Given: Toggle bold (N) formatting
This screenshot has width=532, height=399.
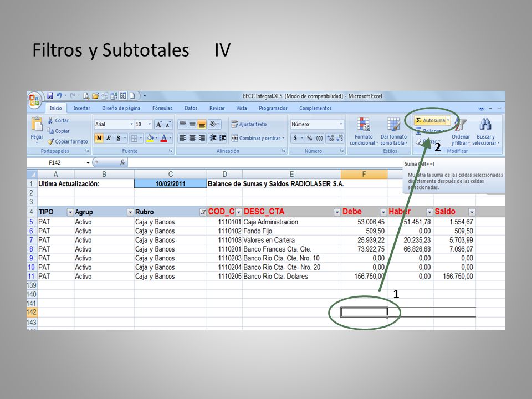Looking at the screenshot, I should (99, 138).
